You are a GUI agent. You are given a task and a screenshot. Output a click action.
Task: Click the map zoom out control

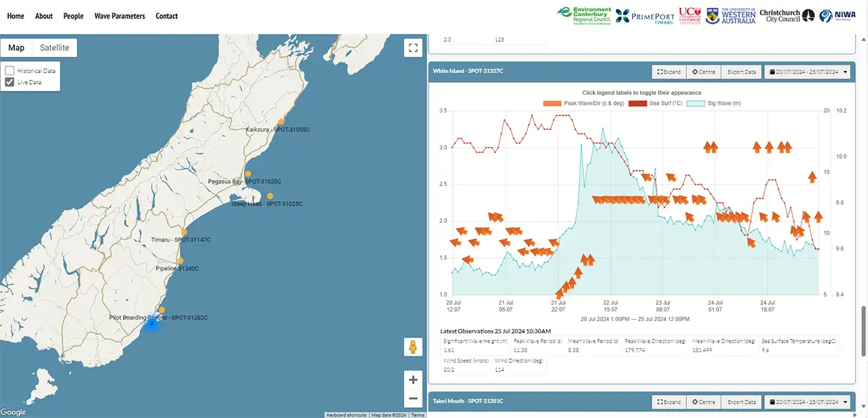point(413,398)
